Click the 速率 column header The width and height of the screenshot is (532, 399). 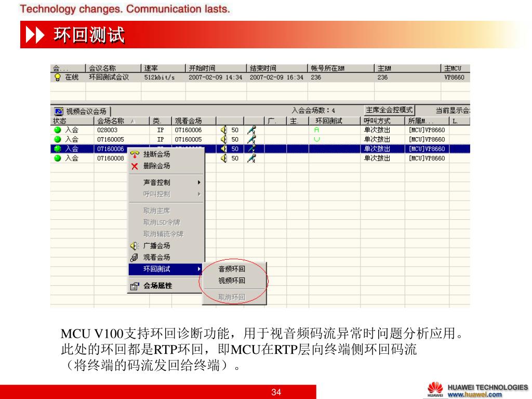[163, 68]
